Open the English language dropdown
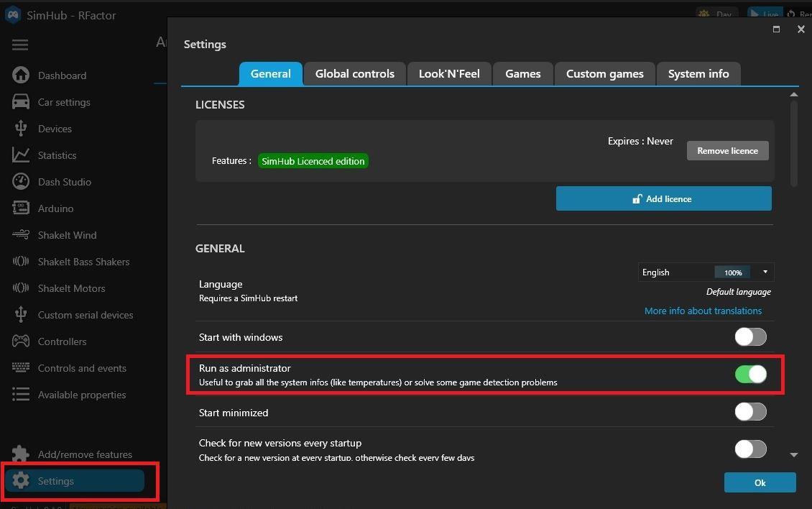 [706, 272]
